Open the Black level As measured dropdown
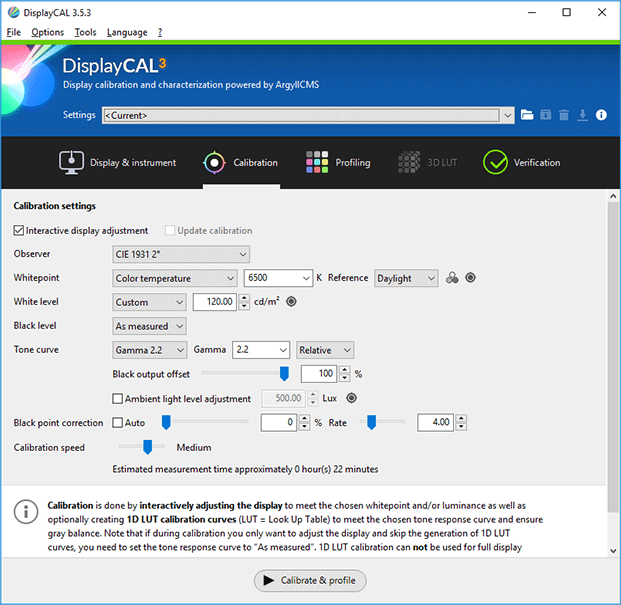621x605 pixels. point(149,326)
